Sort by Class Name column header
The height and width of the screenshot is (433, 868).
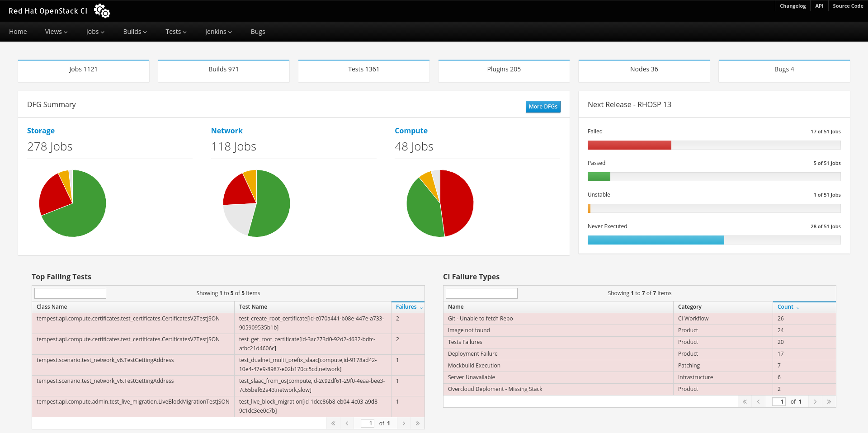pyautogui.click(x=133, y=307)
